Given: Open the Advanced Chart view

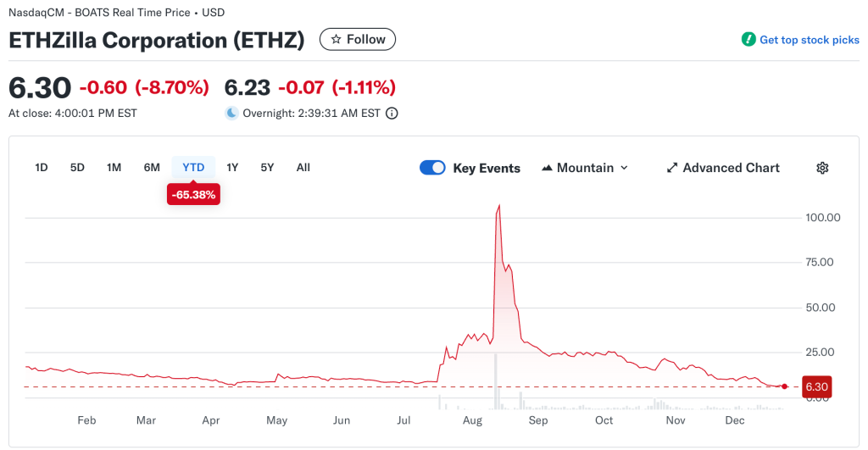Looking at the screenshot, I should pos(731,168).
